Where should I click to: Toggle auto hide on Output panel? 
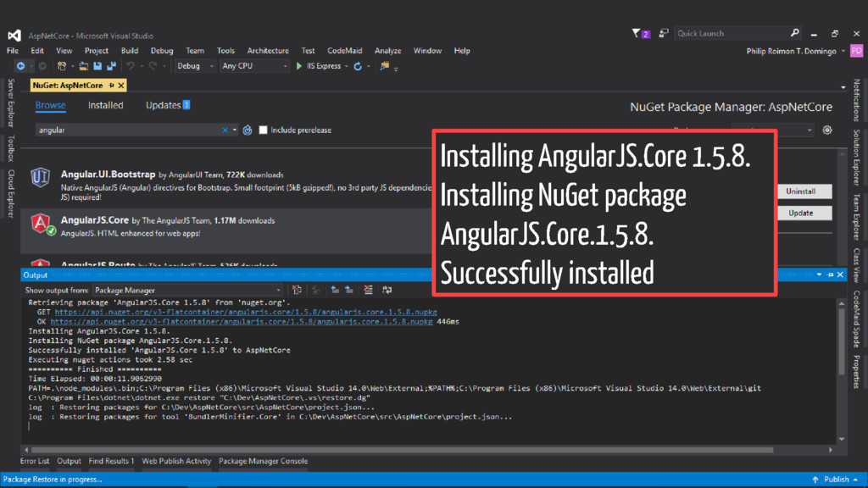pyautogui.click(x=830, y=275)
